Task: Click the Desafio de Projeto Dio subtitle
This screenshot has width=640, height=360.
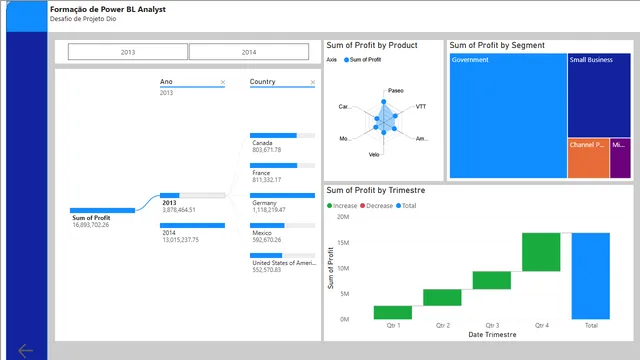Action: 83,19
